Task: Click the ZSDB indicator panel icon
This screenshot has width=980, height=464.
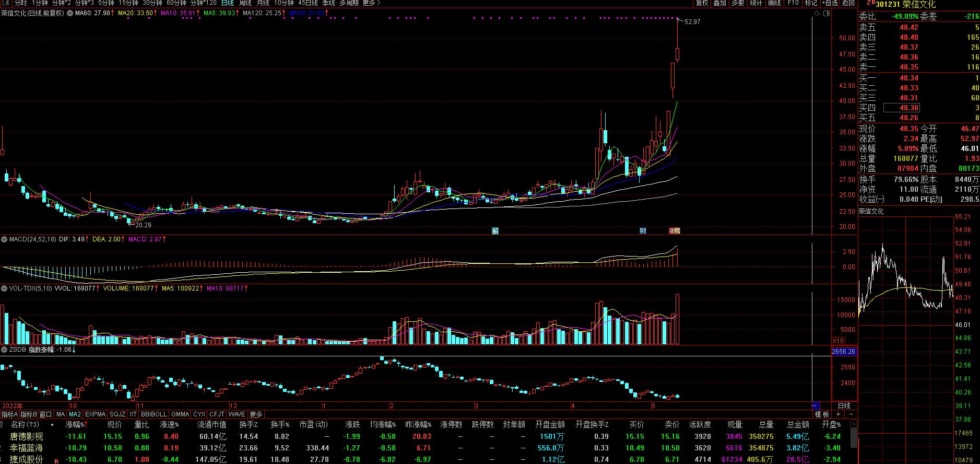Action: pos(4,349)
